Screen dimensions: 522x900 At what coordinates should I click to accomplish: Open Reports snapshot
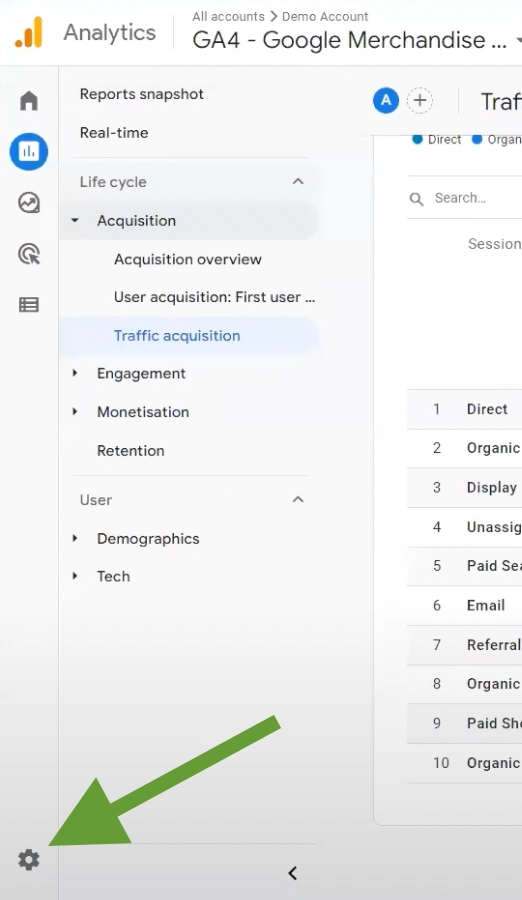(x=141, y=94)
